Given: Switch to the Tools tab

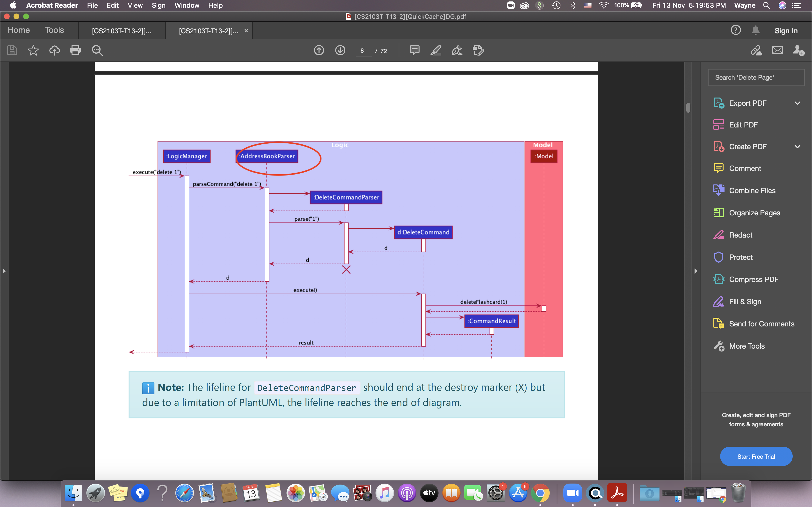Looking at the screenshot, I should click(x=54, y=30).
